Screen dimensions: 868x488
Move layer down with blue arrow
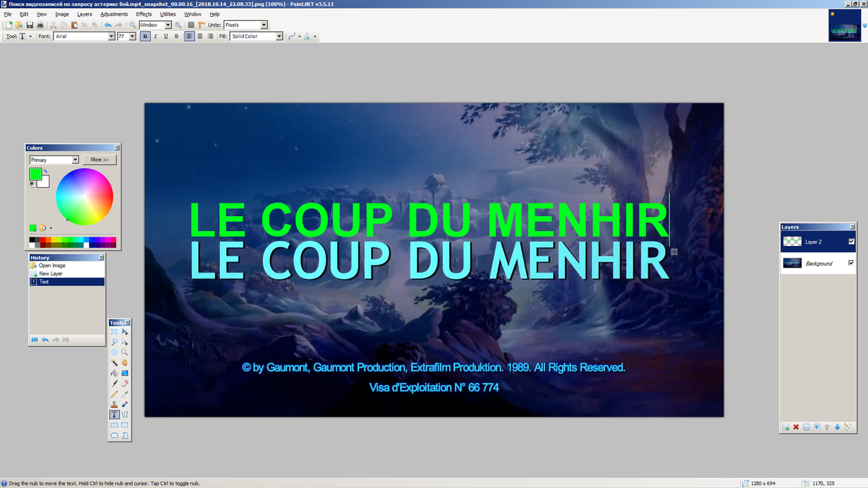pos(837,427)
